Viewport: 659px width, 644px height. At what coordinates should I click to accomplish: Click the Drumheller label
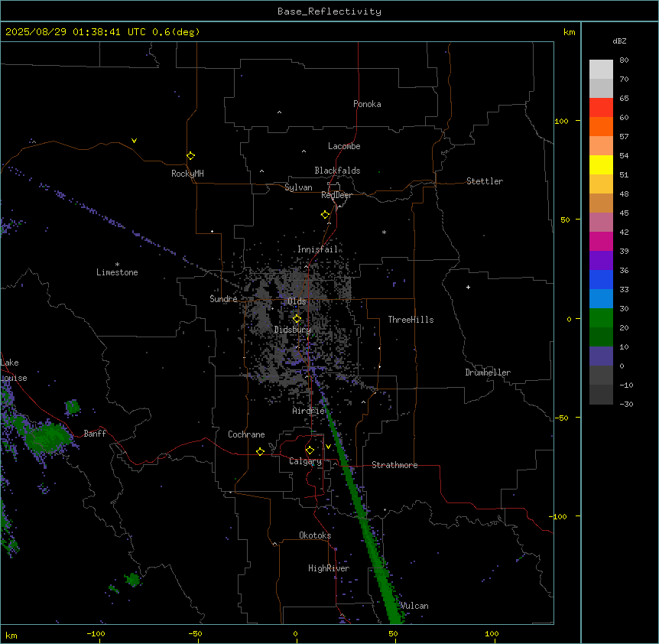[488, 372]
